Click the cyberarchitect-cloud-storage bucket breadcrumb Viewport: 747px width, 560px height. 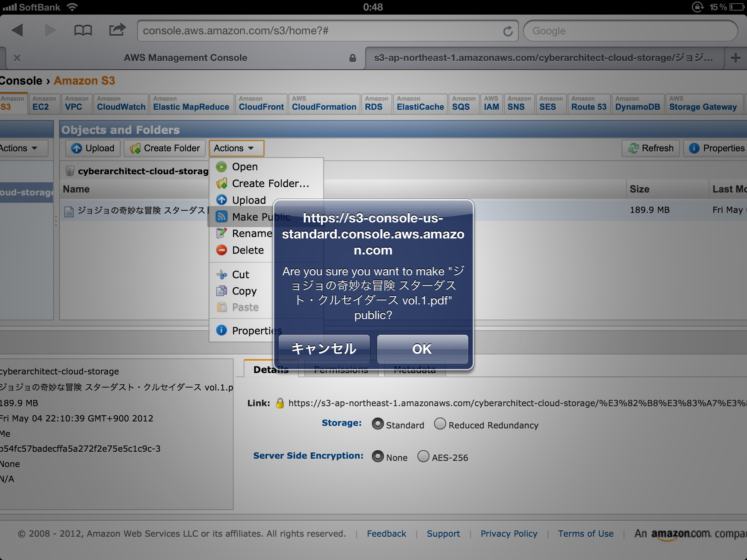[143, 171]
